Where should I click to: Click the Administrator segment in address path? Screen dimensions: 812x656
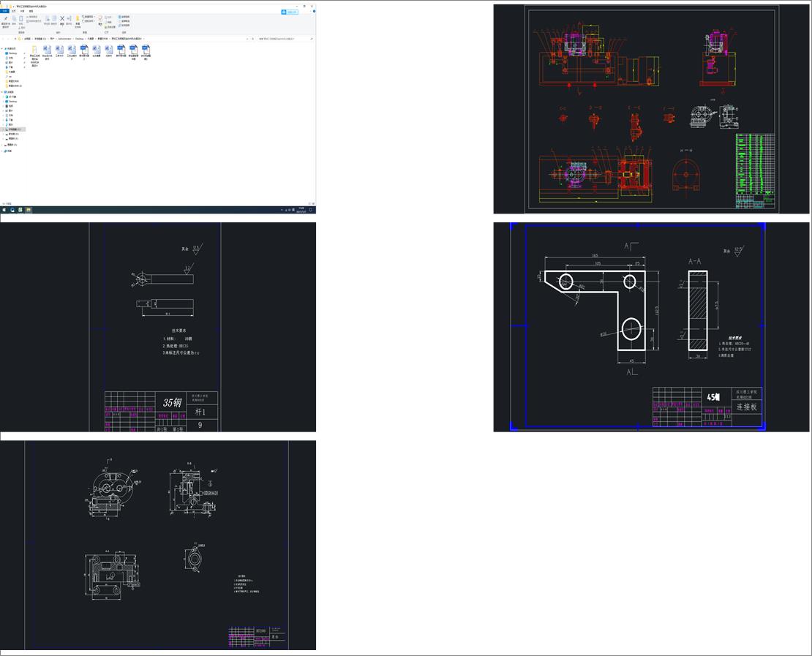click(x=64, y=39)
